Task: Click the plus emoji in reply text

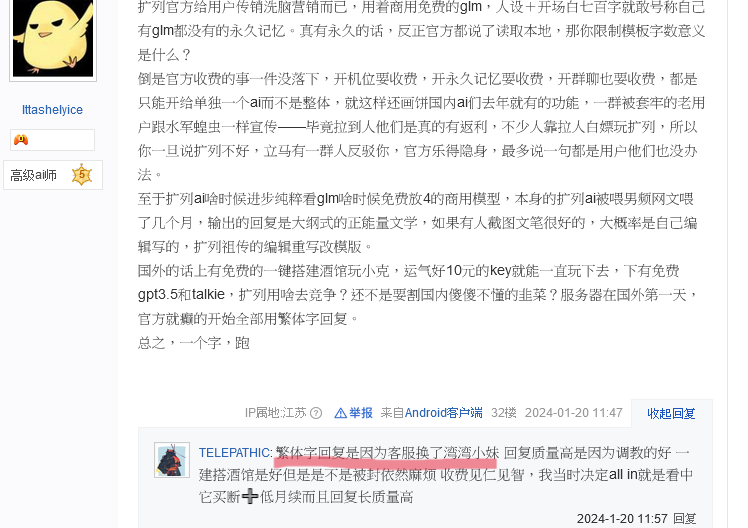Action: coord(250,497)
